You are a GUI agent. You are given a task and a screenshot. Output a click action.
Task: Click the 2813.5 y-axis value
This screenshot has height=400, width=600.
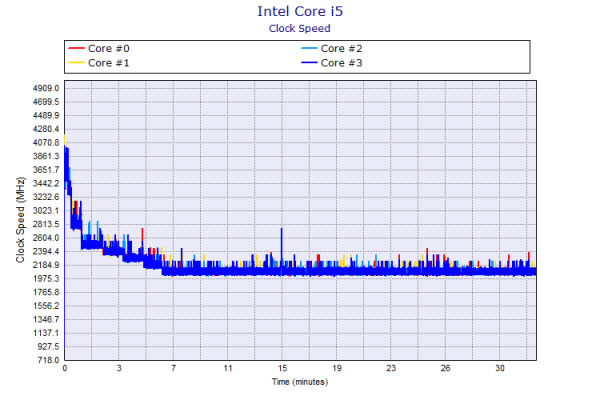pos(46,224)
